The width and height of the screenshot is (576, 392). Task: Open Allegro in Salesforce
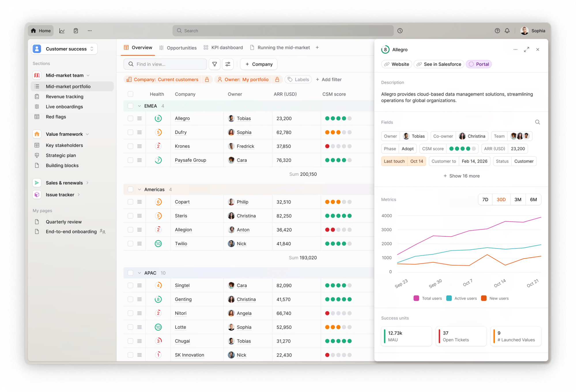click(439, 64)
